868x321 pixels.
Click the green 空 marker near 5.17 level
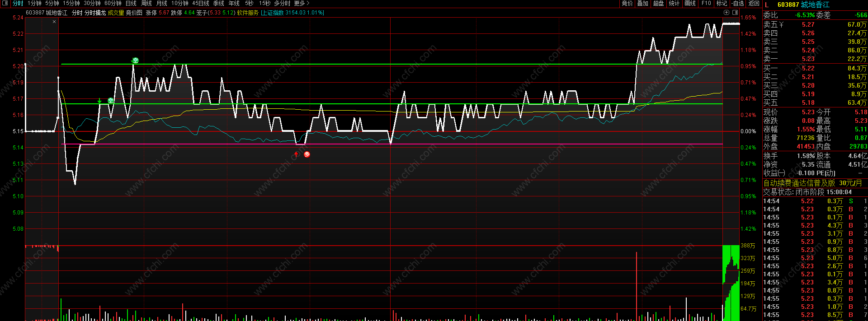(x=111, y=101)
